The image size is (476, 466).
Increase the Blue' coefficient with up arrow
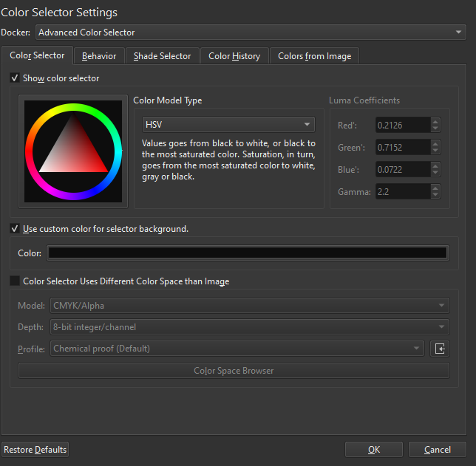[435, 166]
